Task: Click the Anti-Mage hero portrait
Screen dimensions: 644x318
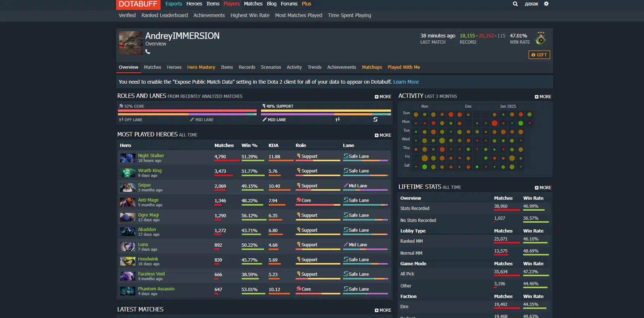Action: (127, 202)
